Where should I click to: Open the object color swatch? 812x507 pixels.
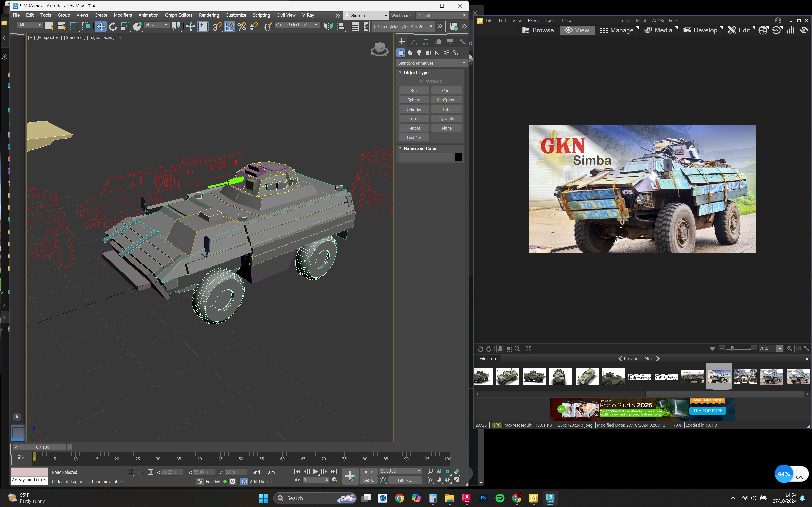click(x=458, y=156)
